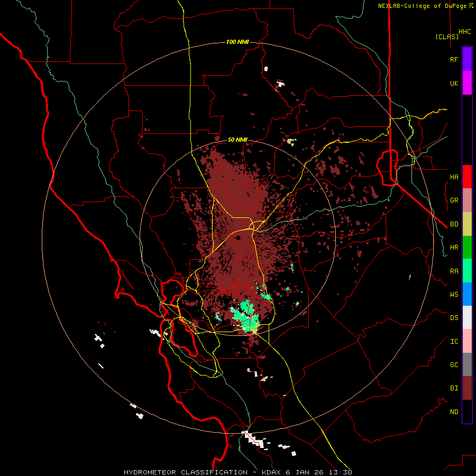This screenshot has height=476, width=476.
Task: Click the HA red legend swatch
Action: pos(467,177)
